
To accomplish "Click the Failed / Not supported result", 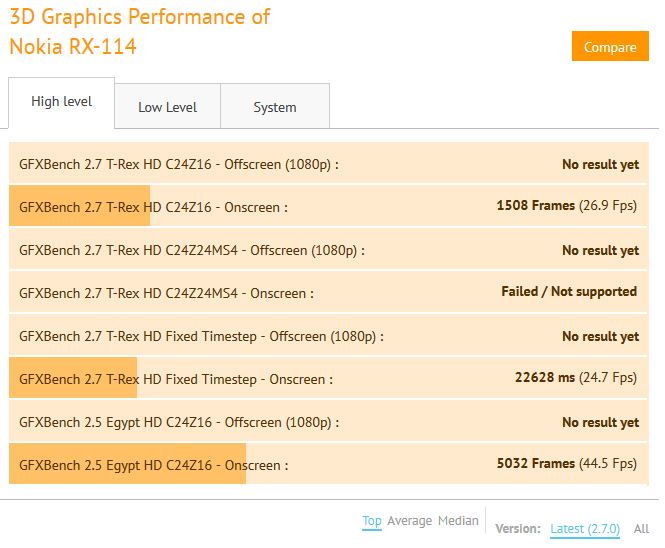I will click(x=569, y=291).
